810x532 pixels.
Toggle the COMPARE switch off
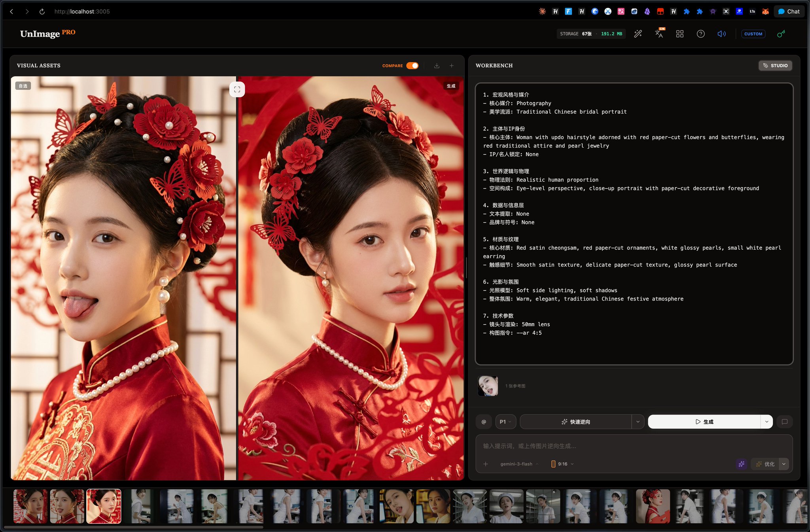click(x=412, y=66)
